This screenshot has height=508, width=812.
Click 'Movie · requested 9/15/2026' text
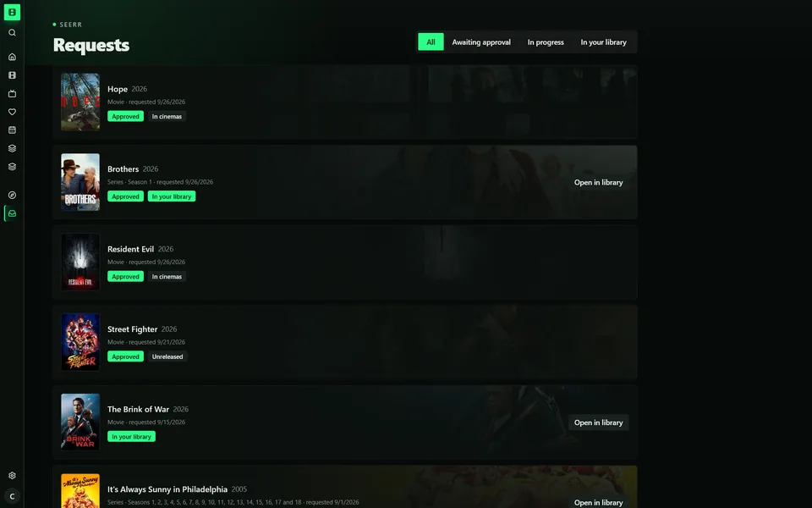[x=146, y=422]
